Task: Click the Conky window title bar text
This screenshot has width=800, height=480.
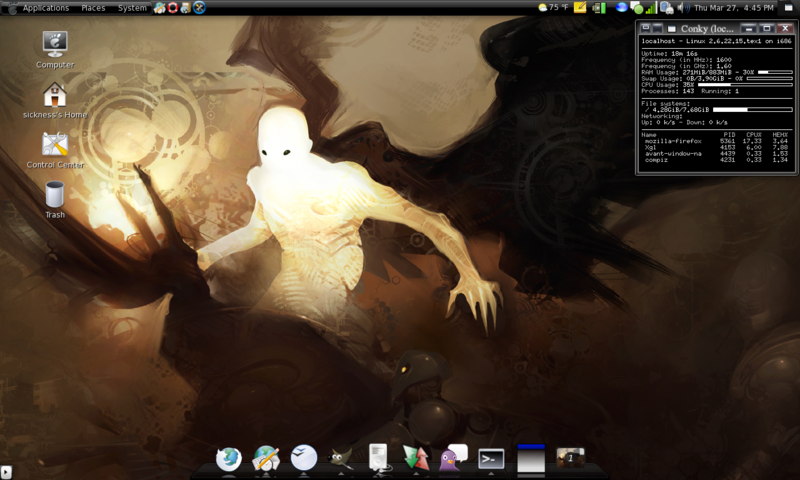Action: tap(707, 29)
